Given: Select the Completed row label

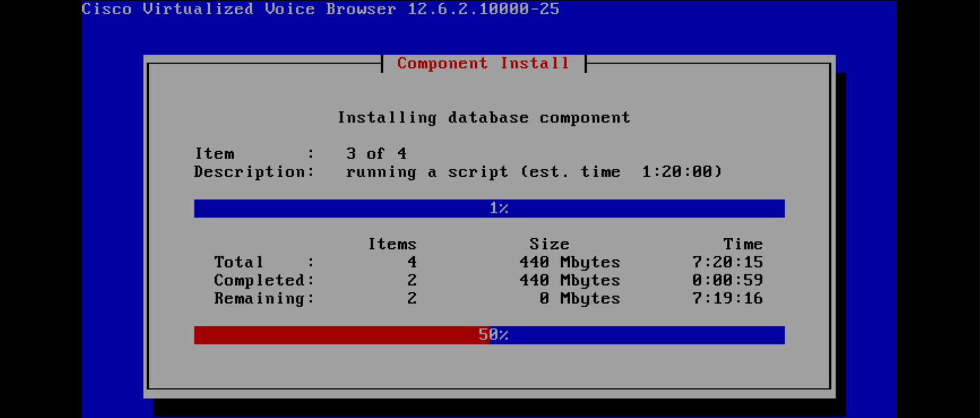Looking at the screenshot, I should (x=260, y=280).
